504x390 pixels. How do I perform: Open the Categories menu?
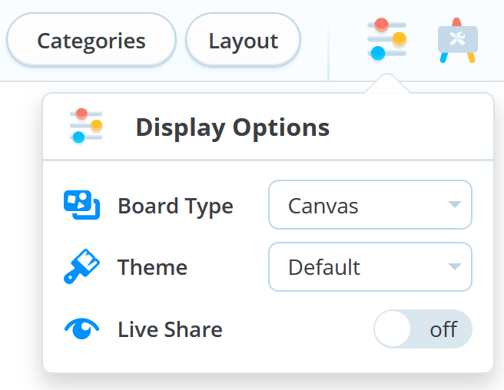91,40
